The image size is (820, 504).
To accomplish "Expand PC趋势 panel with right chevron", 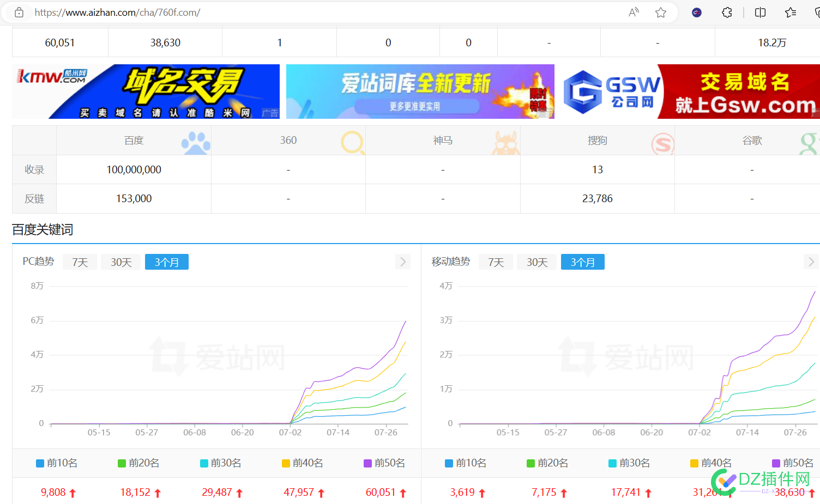I will (x=402, y=262).
